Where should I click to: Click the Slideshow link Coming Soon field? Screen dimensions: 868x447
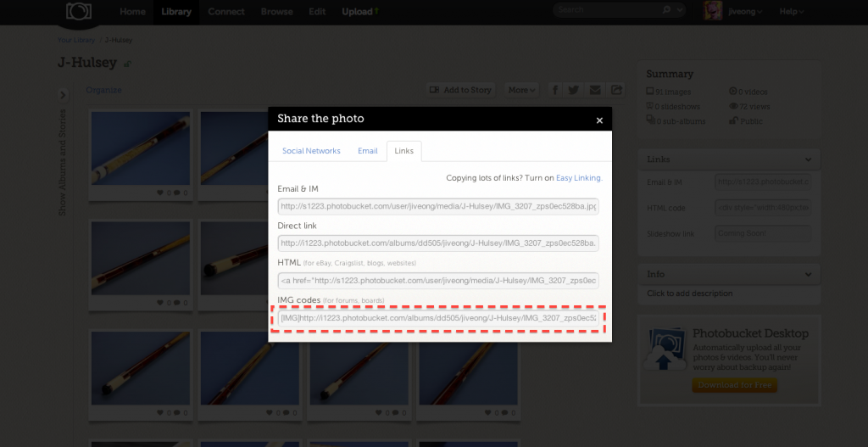[763, 233]
